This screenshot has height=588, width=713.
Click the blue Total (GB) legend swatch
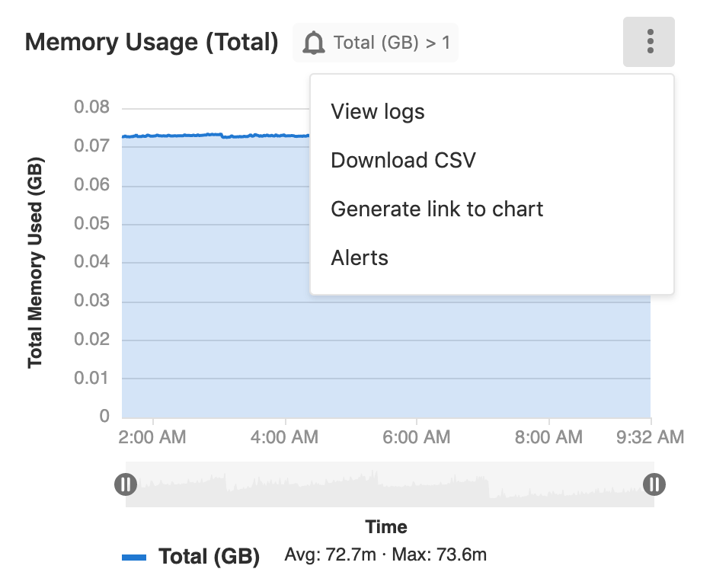(x=134, y=558)
